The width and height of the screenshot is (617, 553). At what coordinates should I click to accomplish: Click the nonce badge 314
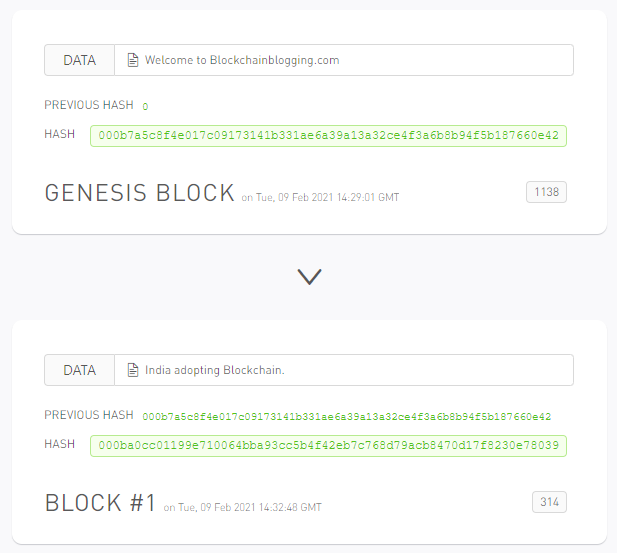tap(549, 502)
